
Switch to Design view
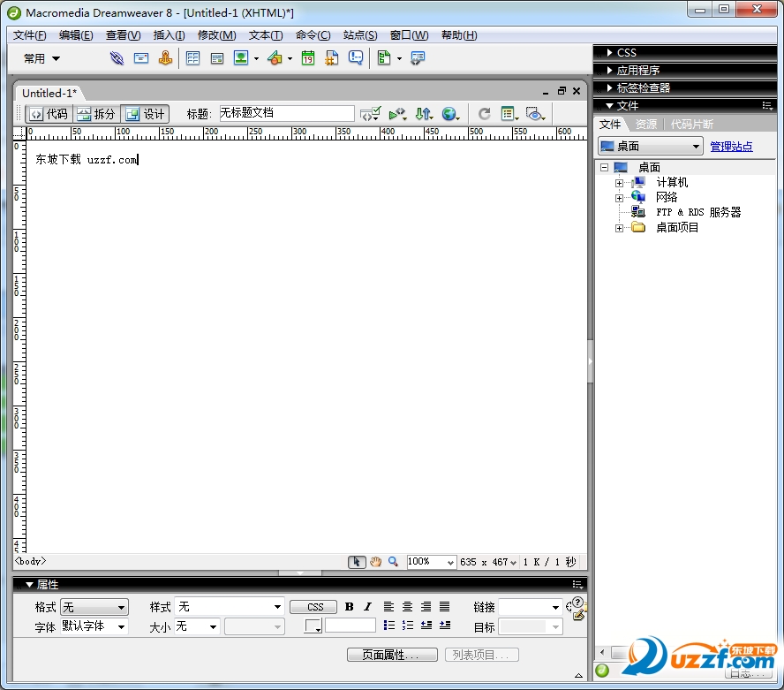click(145, 114)
